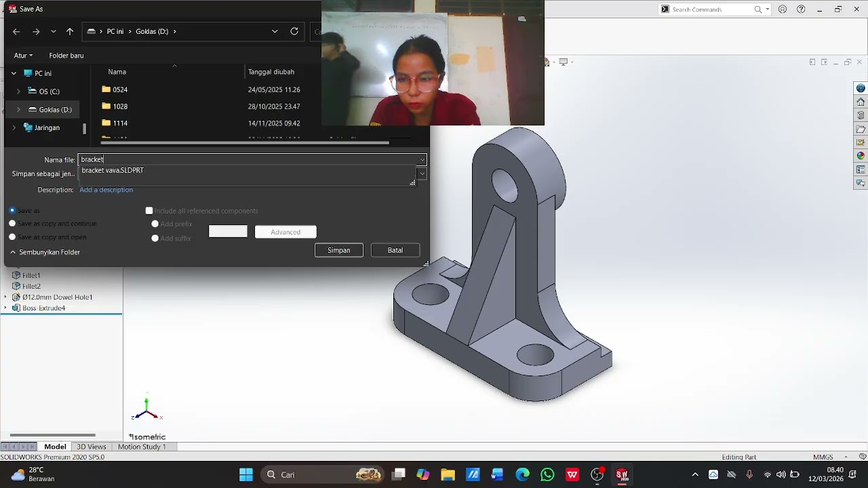
Task: Open View Palette in the task pane
Action: tap(861, 142)
